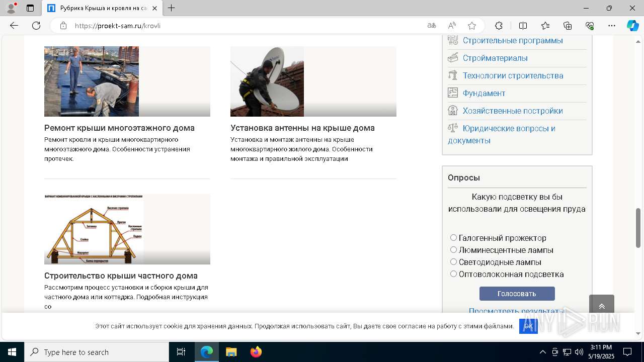This screenshot has height=362, width=644.
Task: Open the browser profile icon
Action: pos(11,8)
